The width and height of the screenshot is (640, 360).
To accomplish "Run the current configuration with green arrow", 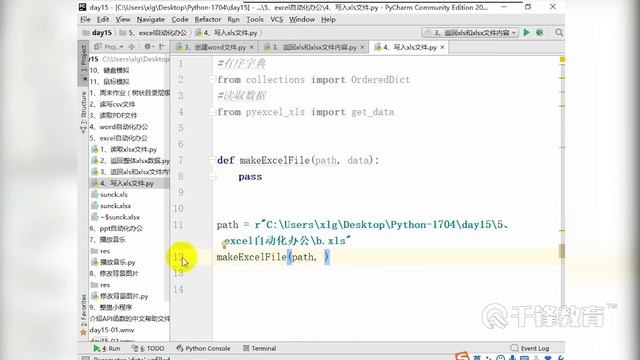I will (x=527, y=32).
